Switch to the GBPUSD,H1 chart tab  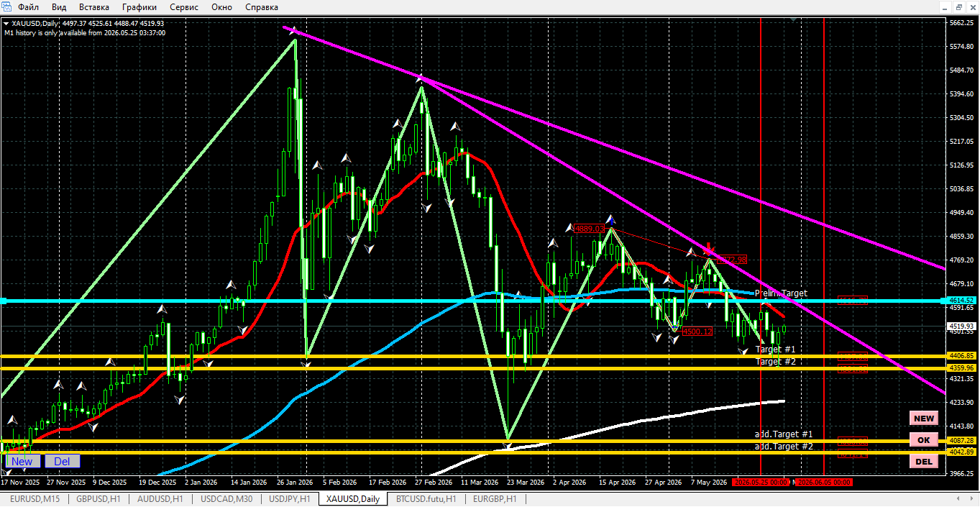click(99, 498)
